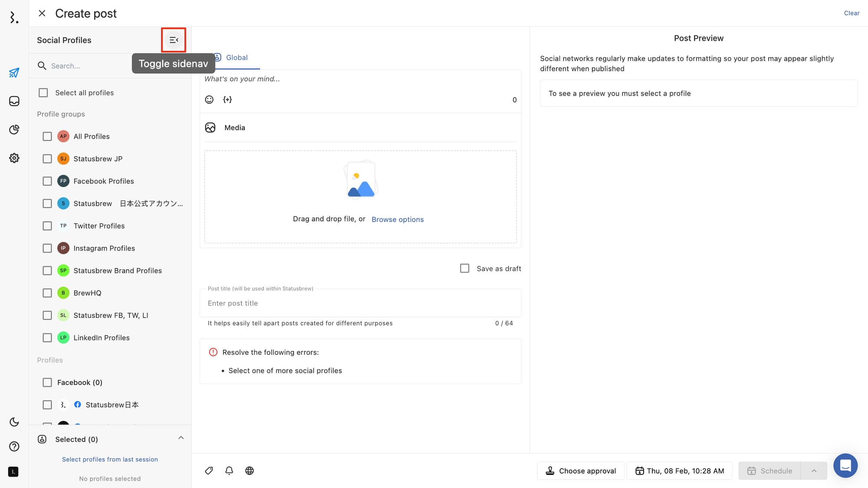Click the tag icon in bottom toolbar
The width and height of the screenshot is (868, 488).
[x=209, y=471]
